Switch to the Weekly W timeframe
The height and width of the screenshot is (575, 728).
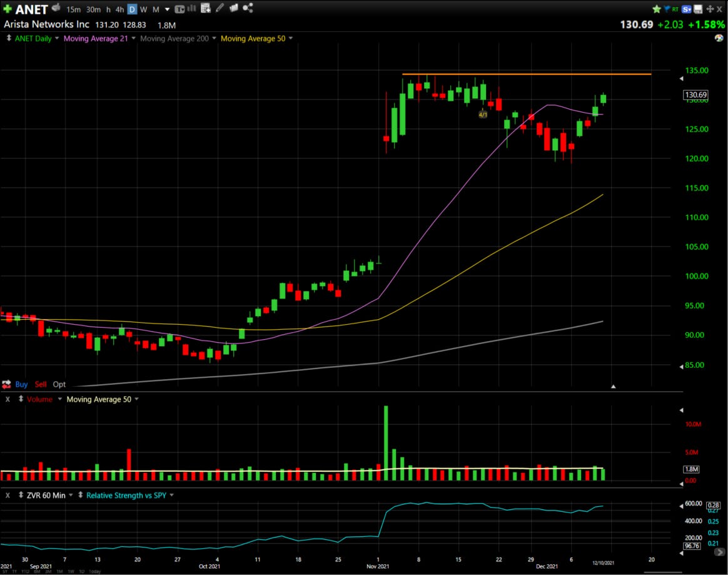(x=143, y=9)
